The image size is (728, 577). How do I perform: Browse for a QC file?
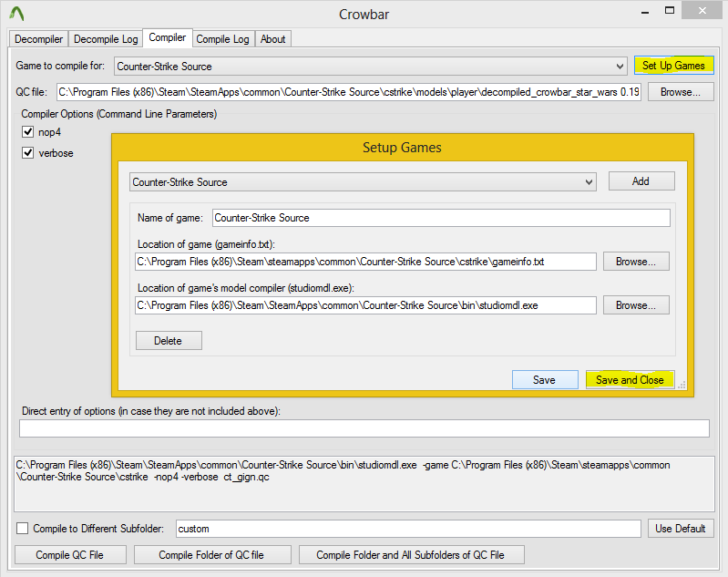point(681,92)
